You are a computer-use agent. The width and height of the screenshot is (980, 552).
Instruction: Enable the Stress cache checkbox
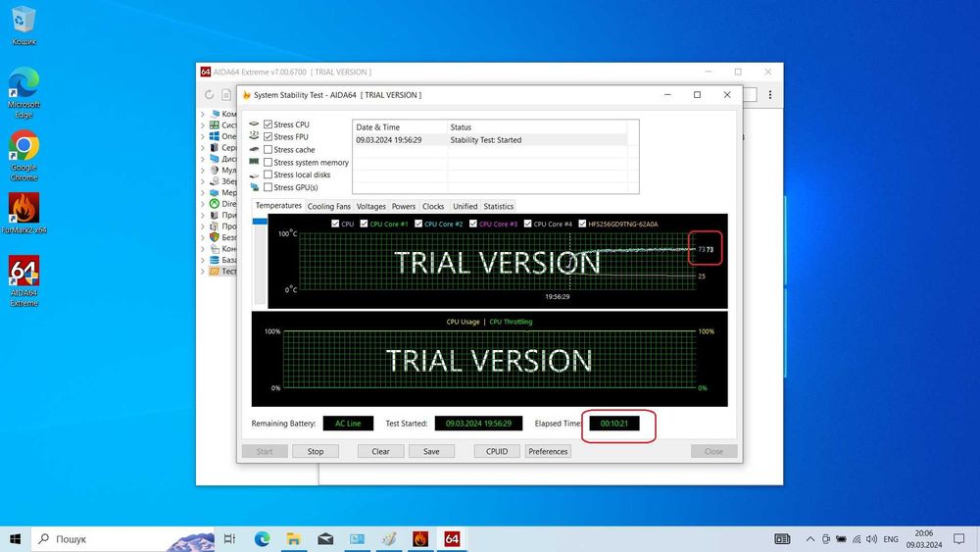pos(268,149)
